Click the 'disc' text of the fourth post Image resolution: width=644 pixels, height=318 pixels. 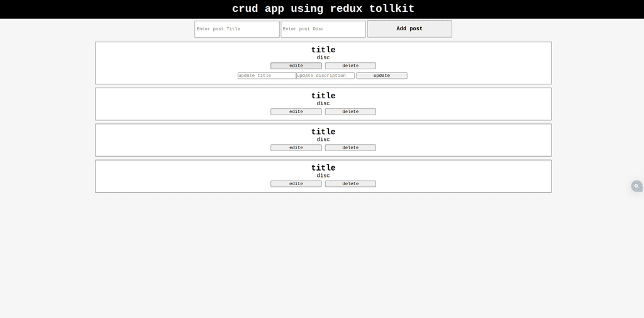point(323,176)
